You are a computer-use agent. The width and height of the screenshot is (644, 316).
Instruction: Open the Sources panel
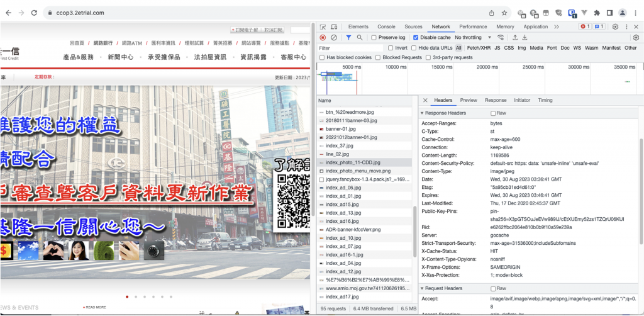[x=413, y=26]
